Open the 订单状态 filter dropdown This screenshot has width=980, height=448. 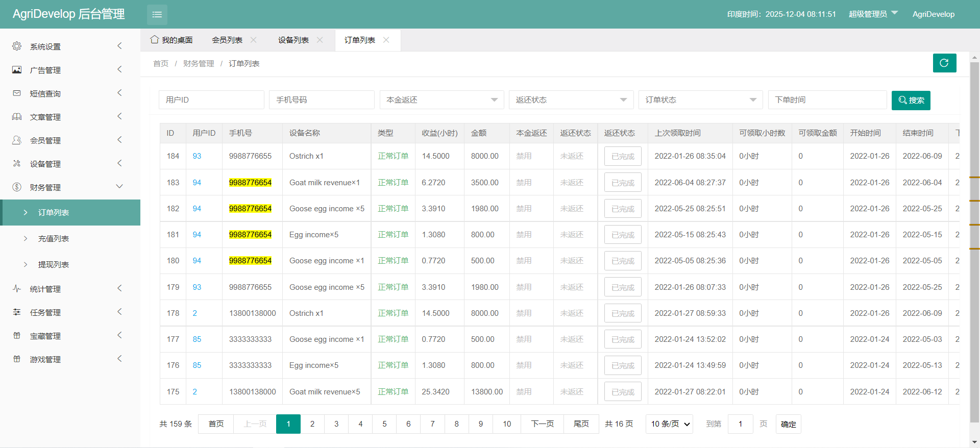point(700,100)
